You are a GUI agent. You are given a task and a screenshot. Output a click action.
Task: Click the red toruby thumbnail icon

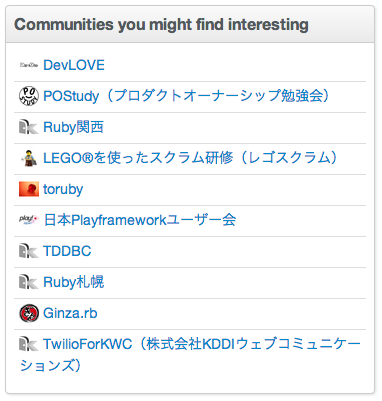tap(29, 189)
